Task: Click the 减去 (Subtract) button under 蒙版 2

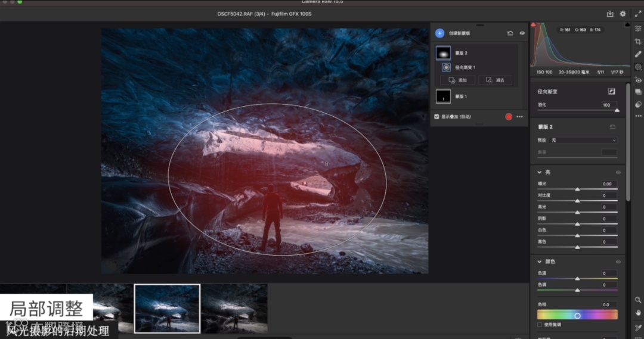Action: click(x=495, y=80)
